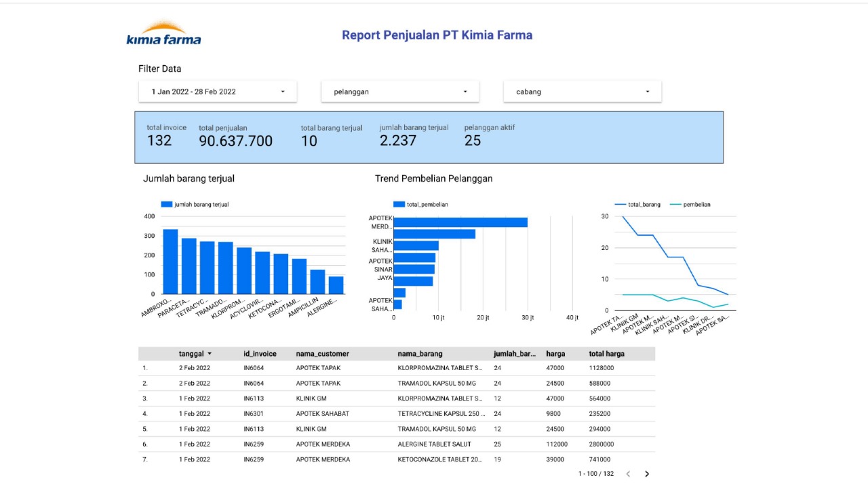Click the Kimia Farma logo

(x=163, y=33)
